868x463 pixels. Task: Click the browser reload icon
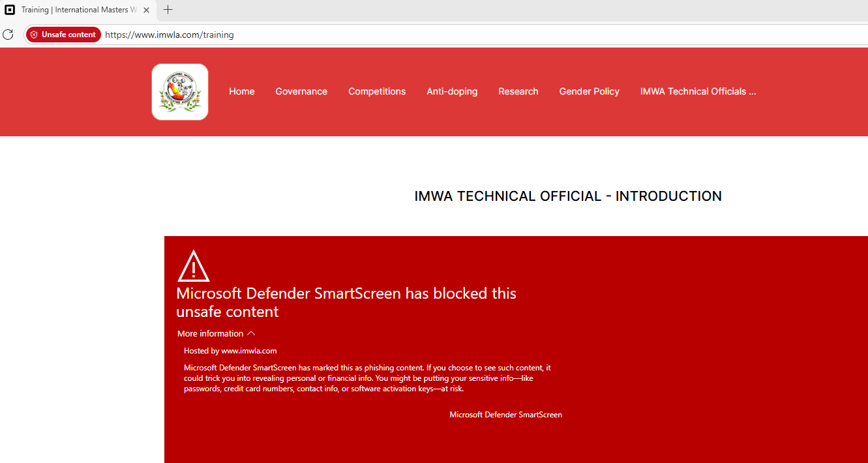[8, 35]
